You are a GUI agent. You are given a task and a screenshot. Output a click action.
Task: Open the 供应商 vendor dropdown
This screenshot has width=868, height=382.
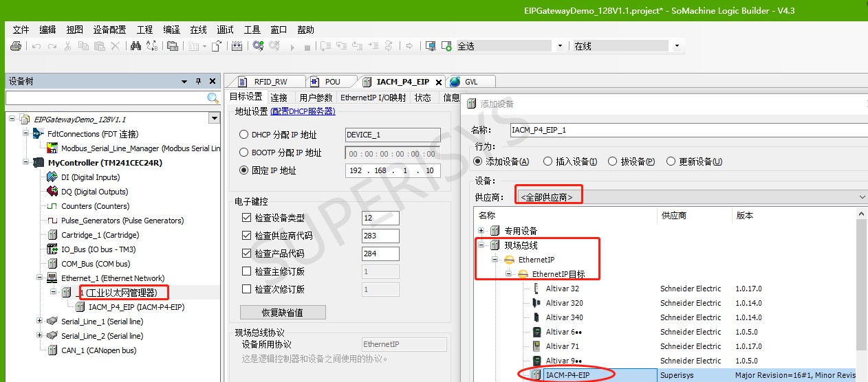click(691, 197)
